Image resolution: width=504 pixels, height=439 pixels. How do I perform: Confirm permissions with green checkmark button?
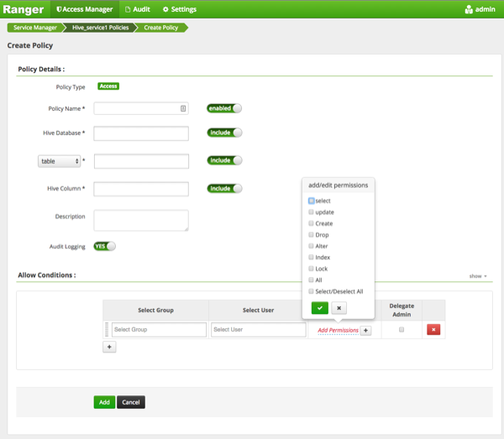point(319,308)
